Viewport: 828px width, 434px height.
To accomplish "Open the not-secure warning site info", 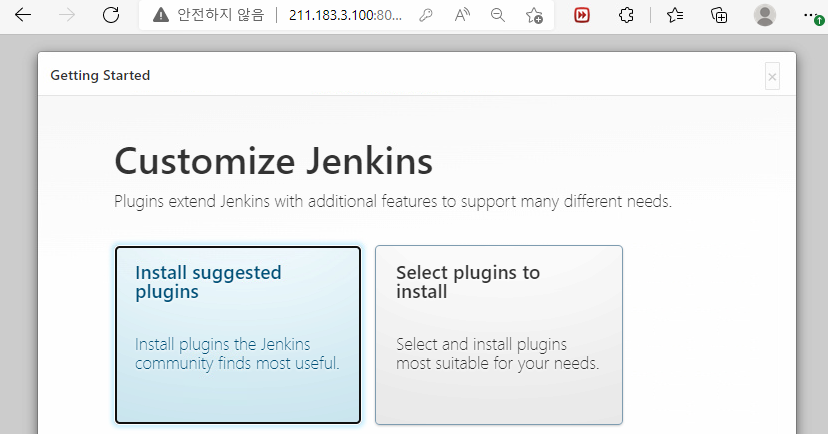I will point(161,15).
